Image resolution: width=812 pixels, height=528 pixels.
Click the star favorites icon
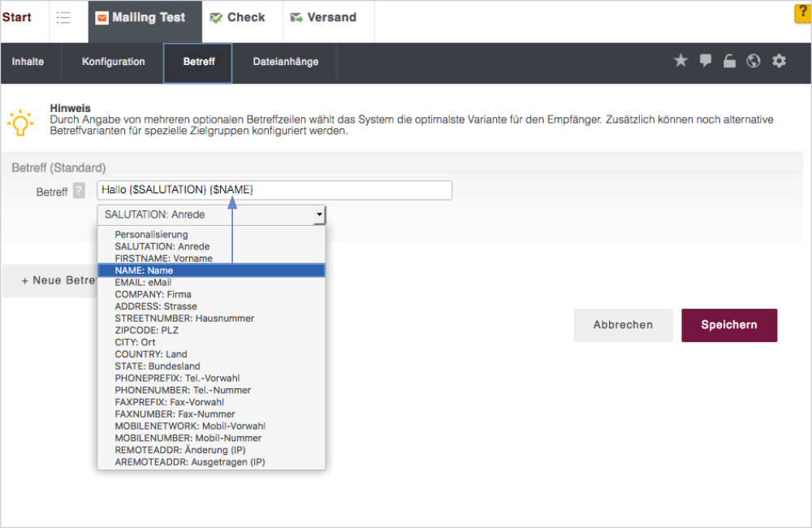coord(680,61)
